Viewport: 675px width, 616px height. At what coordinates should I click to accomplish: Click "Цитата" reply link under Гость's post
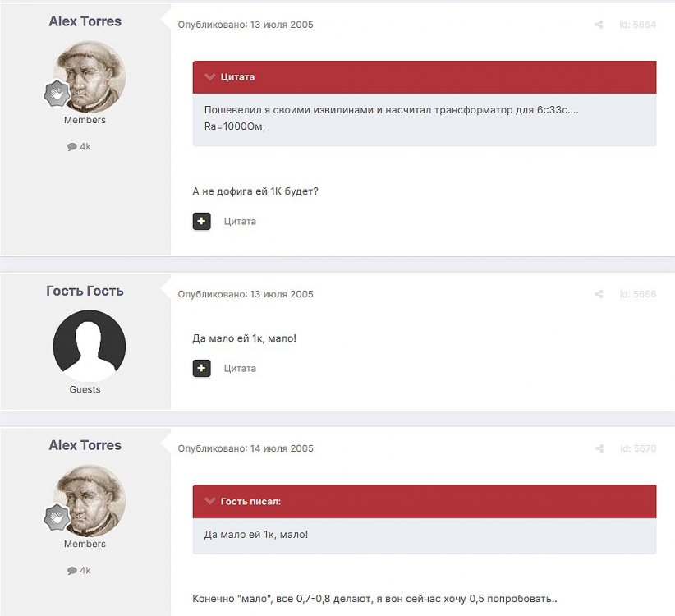pyautogui.click(x=240, y=368)
